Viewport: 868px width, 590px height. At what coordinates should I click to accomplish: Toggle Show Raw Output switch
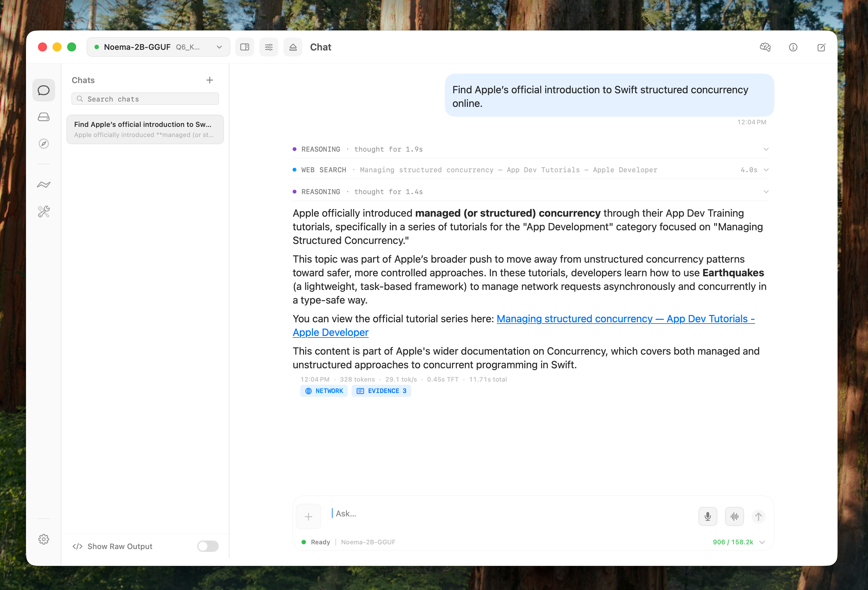coord(208,546)
